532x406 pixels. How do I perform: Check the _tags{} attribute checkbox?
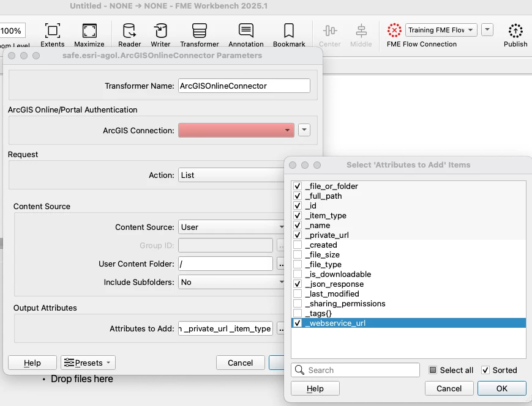298,314
